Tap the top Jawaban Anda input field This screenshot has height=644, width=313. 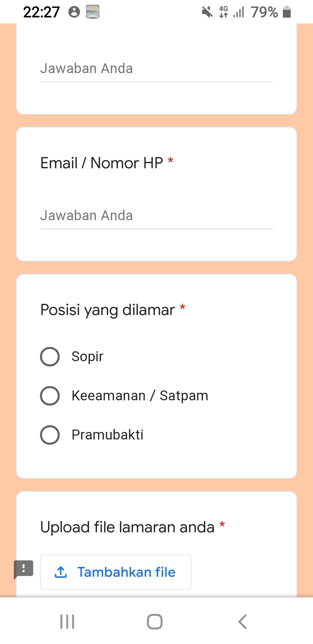pos(156,69)
